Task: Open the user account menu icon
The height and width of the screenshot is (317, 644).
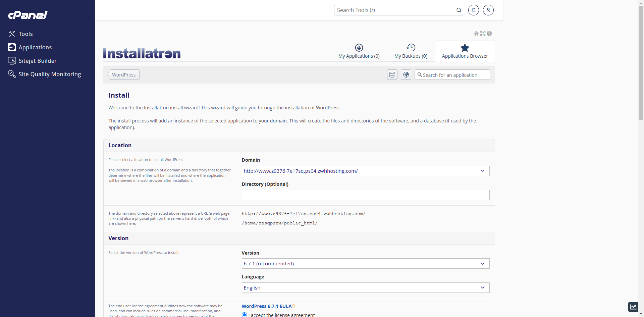Action: point(488,10)
